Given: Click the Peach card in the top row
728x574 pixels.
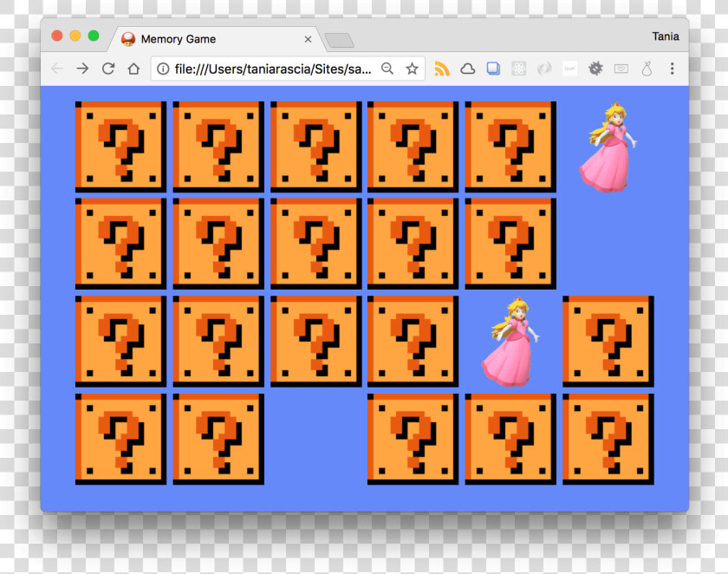Looking at the screenshot, I should pos(608,147).
